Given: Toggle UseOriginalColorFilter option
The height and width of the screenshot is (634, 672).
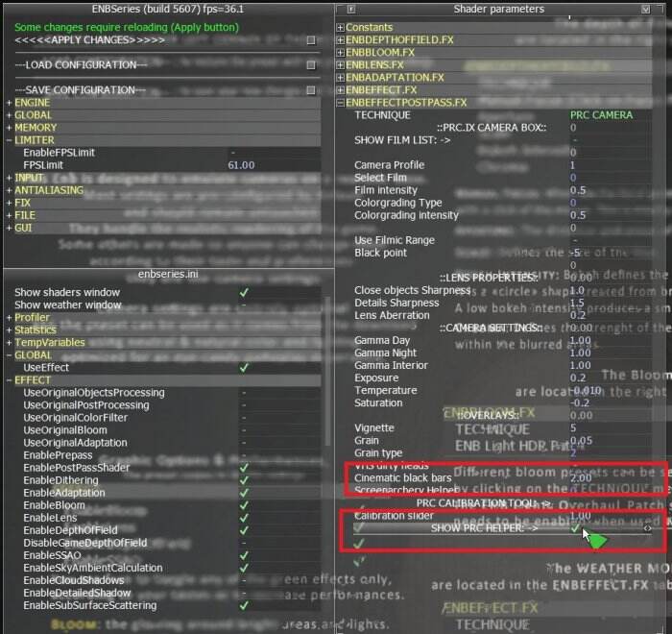Looking at the screenshot, I should tap(244, 418).
